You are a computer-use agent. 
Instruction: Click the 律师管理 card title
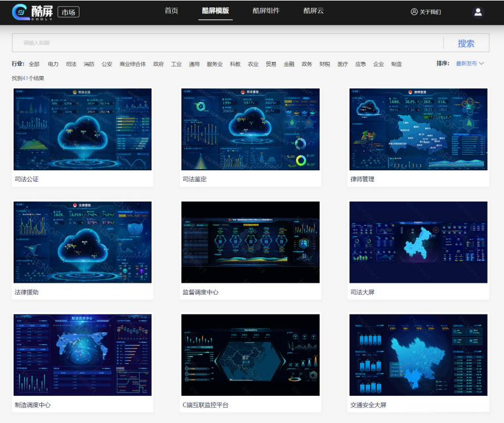[362, 179]
